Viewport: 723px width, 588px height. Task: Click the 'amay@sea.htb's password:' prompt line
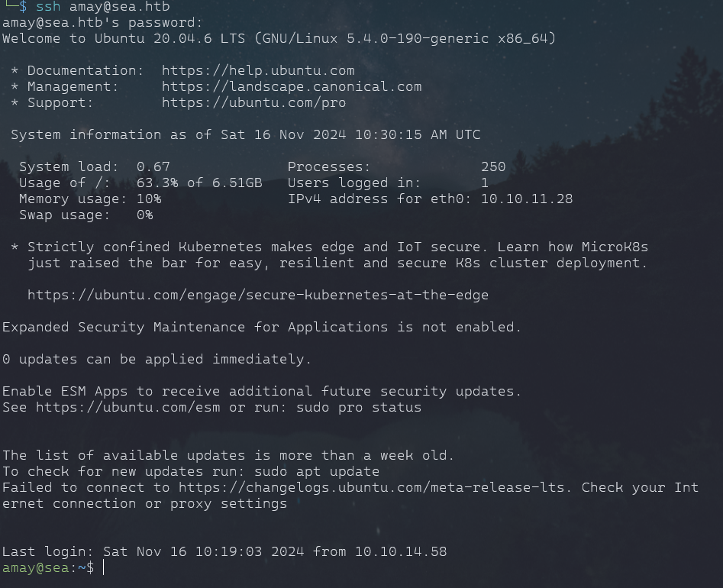coord(102,23)
